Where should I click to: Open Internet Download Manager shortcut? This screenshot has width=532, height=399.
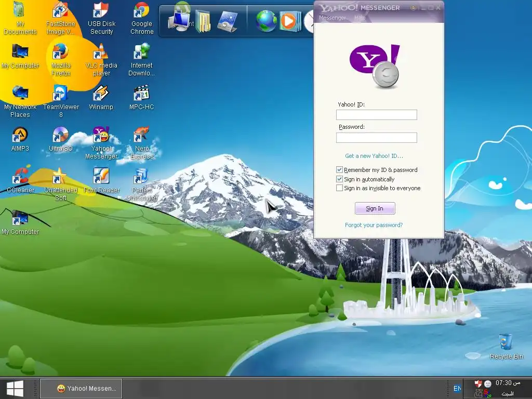coord(141,60)
